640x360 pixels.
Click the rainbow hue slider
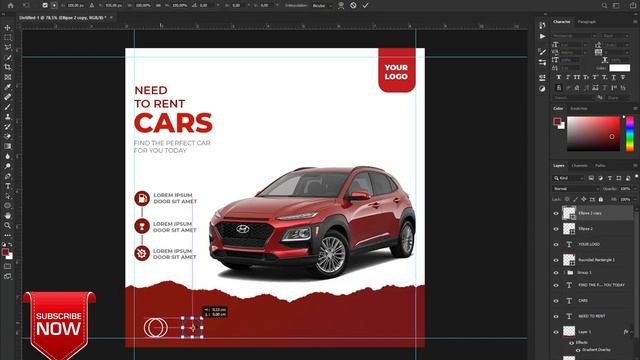pyautogui.click(x=630, y=134)
